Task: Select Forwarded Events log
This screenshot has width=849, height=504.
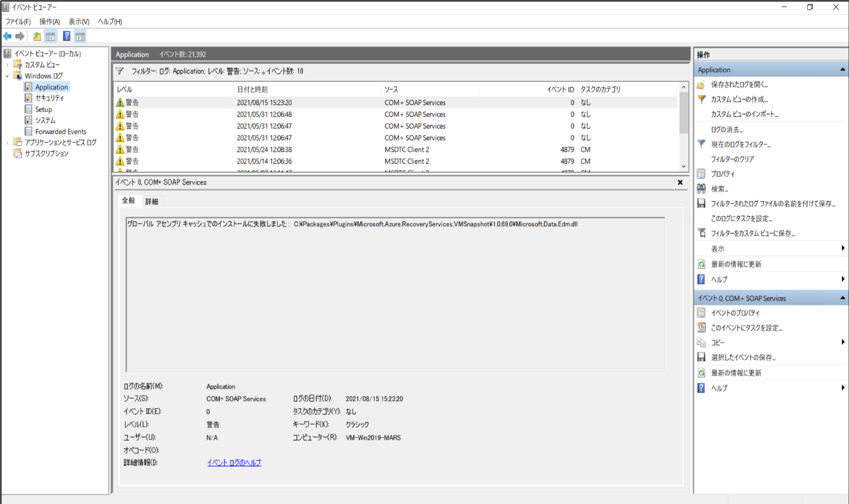Action: pos(61,132)
